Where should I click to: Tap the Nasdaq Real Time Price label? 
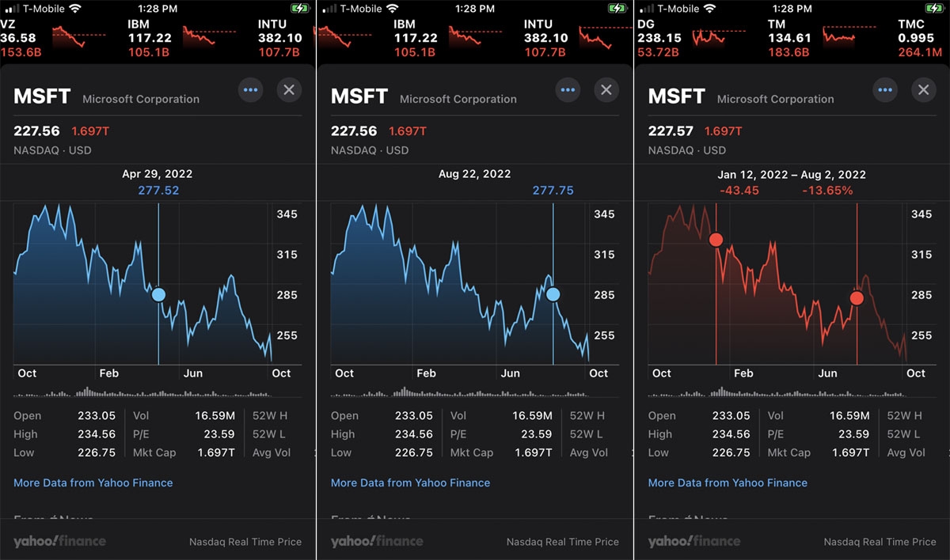tap(245, 542)
